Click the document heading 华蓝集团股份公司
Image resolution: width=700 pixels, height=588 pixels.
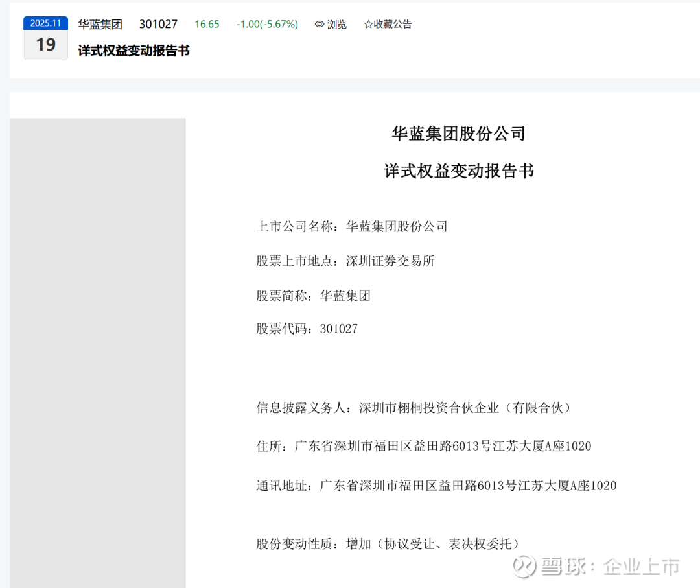458,134
